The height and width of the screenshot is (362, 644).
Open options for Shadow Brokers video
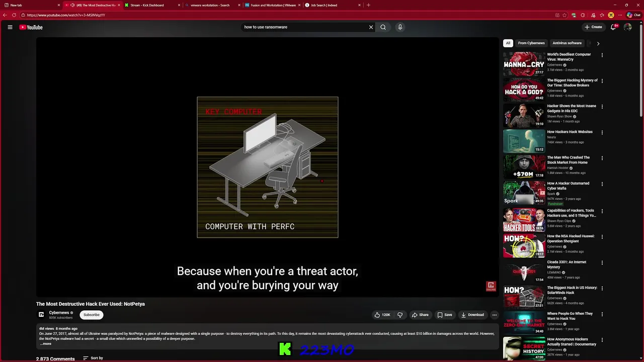pyautogui.click(x=602, y=81)
